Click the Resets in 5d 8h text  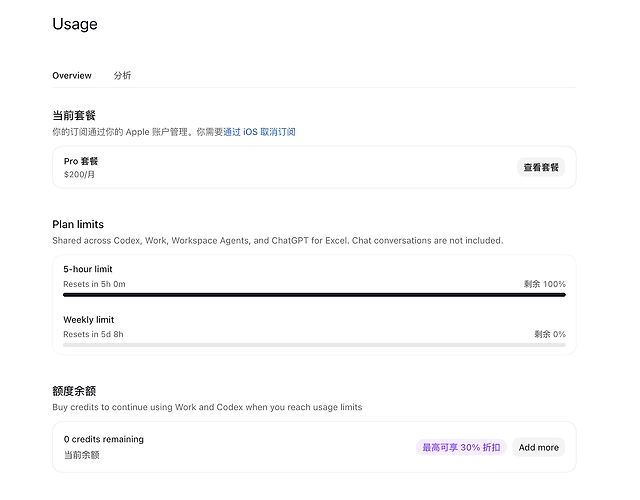point(93,334)
